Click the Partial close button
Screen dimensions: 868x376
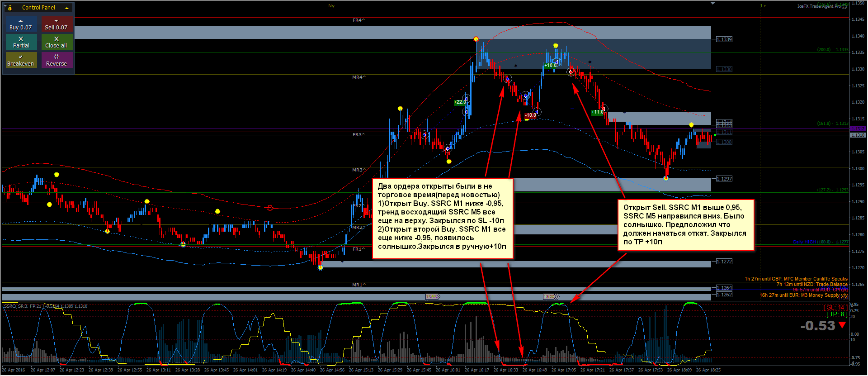[x=21, y=43]
